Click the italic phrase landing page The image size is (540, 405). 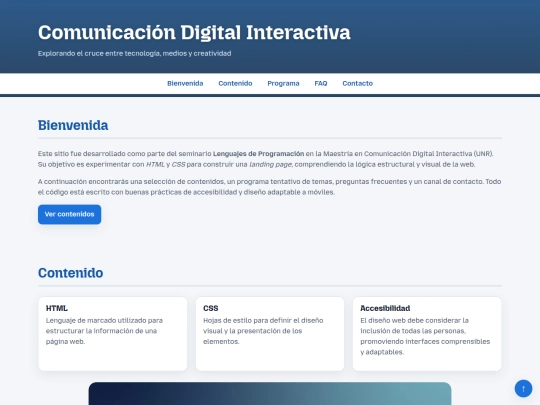[270, 164]
